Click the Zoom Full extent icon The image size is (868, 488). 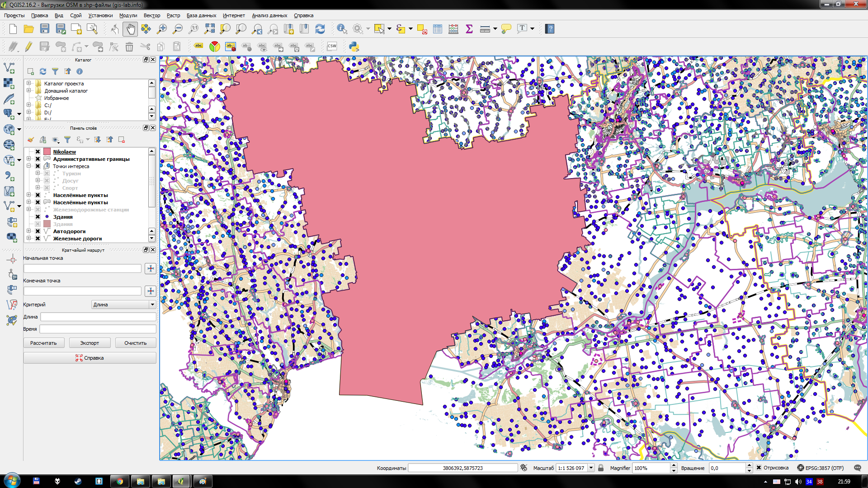coord(209,29)
